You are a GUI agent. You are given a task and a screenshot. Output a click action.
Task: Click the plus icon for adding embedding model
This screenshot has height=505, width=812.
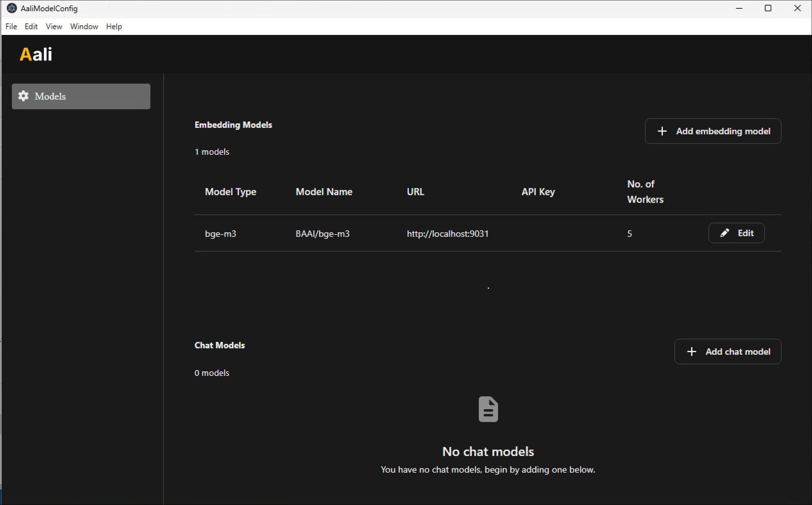pos(662,131)
